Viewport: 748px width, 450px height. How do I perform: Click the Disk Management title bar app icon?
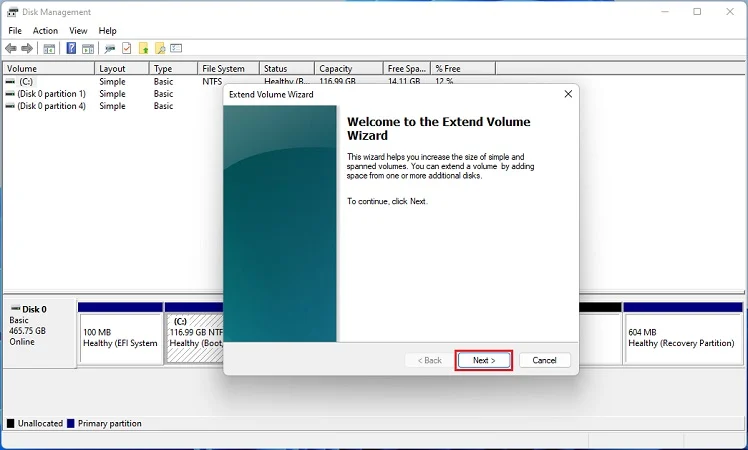[12, 12]
